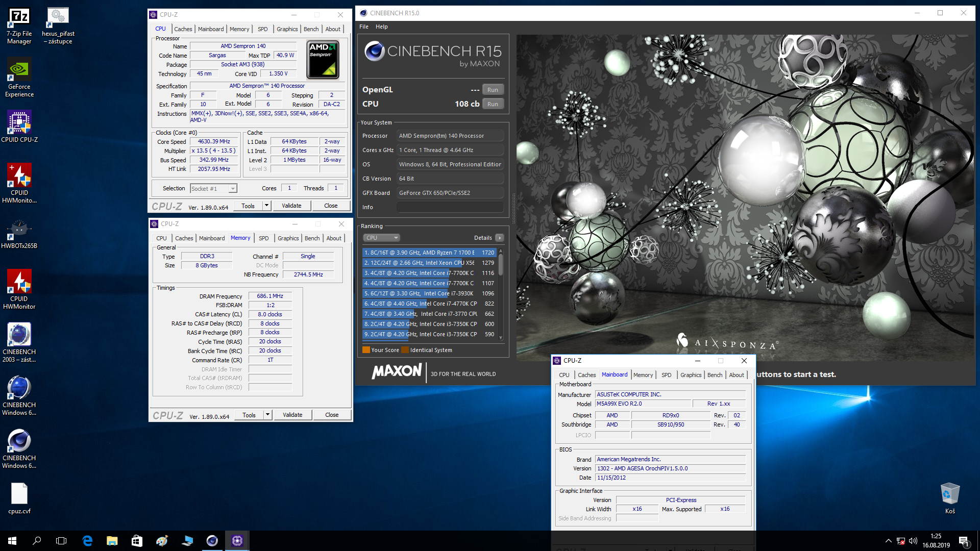This screenshot has height=551, width=980.
Task: Open CINEBENCH 2003 desktop shortcut
Action: [x=19, y=343]
